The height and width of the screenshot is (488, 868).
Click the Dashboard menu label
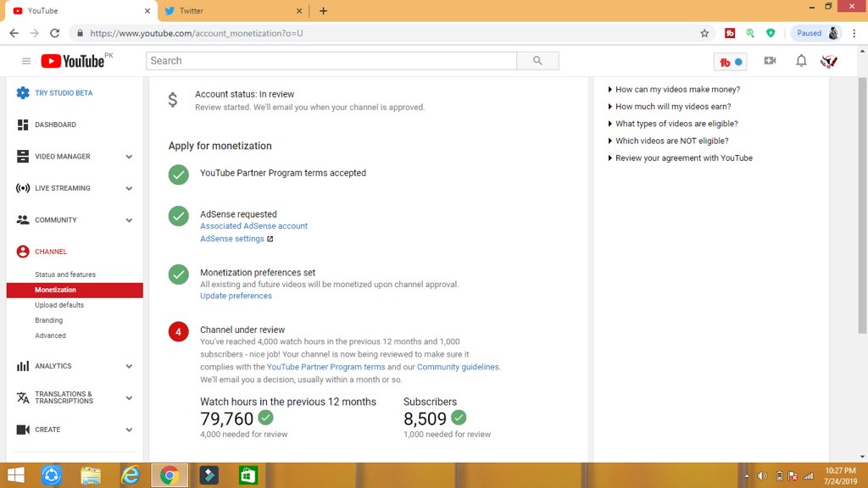[55, 125]
